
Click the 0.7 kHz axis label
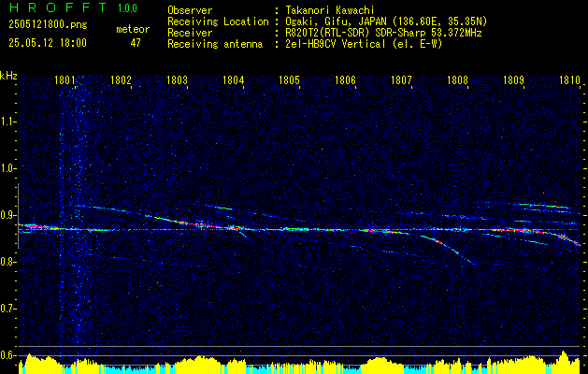(x=7, y=309)
